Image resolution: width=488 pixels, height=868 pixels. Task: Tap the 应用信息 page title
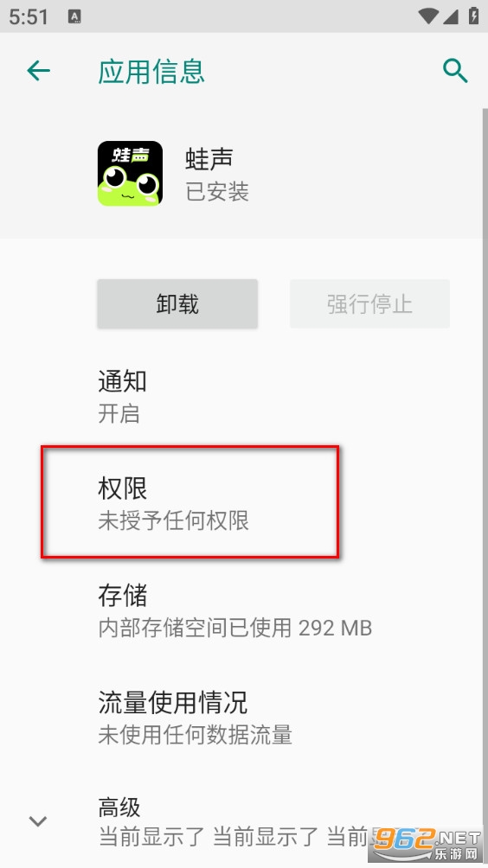[151, 72]
